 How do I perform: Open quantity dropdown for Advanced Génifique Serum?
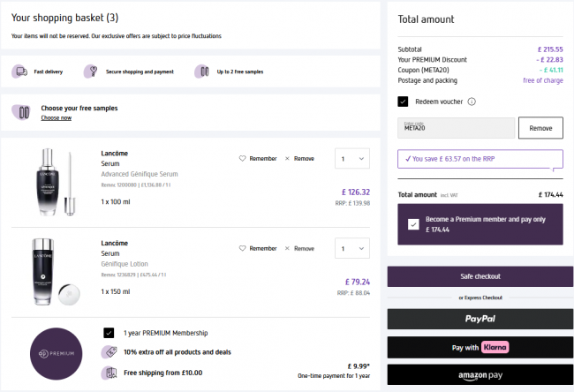[x=352, y=159]
